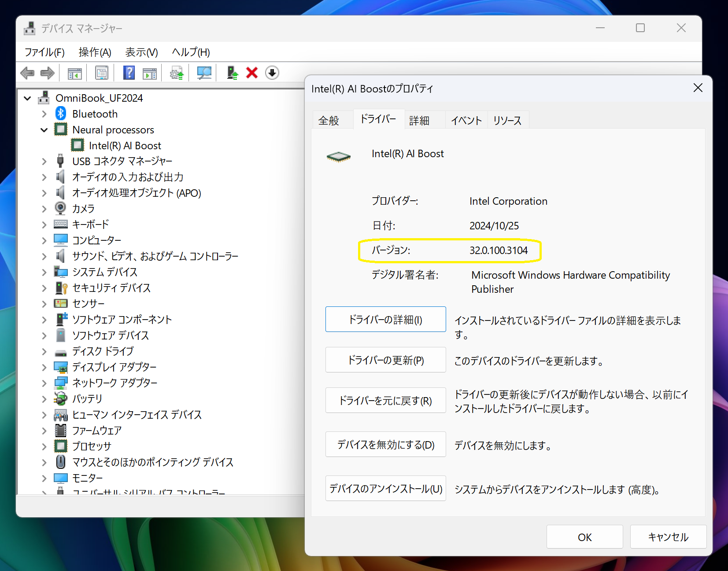The height and width of the screenshot is (571, 728).
Task: Select オーディオ処理オブジェクト (APO) row
Action: tap(137, 193)
